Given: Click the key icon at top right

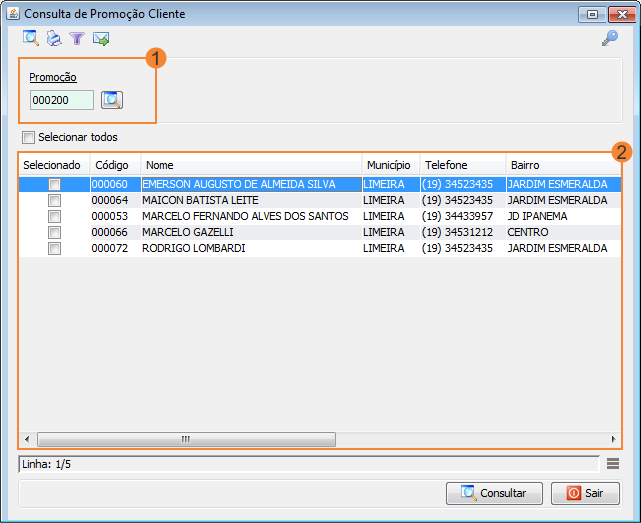Looking at the screenshot, I should click(x=610, y=38).
